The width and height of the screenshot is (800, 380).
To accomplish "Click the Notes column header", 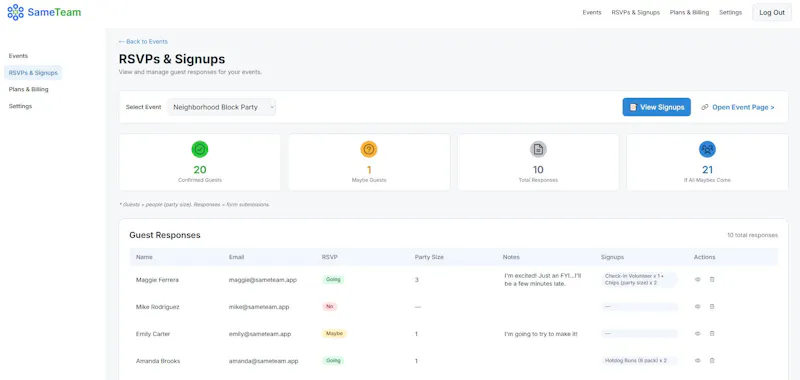I will click(x=511, y=257).
